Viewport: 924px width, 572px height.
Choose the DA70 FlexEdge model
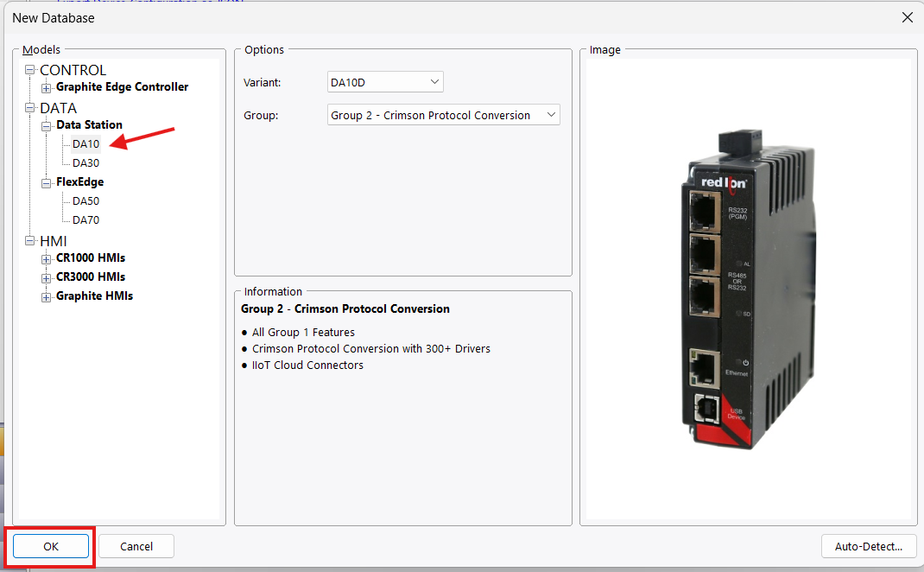pyautogui.click(x=85, y=220)
